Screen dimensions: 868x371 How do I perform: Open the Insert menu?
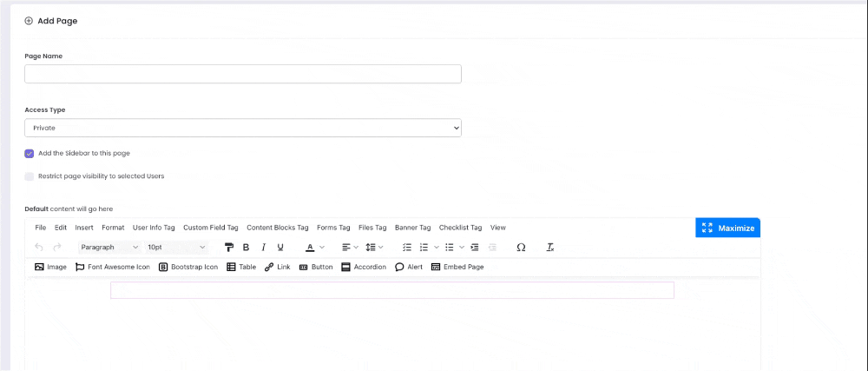pyautogui.click(x=84, y=228)
